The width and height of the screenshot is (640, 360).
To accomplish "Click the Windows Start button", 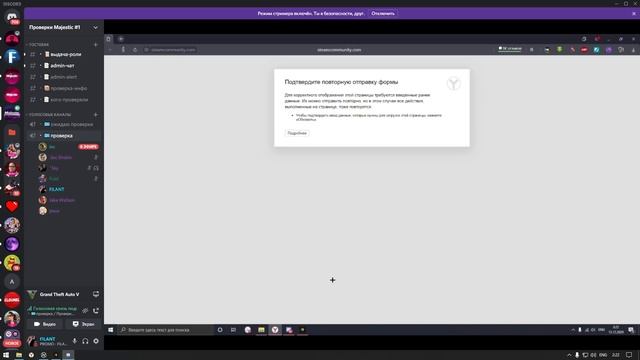I will 6,355.
